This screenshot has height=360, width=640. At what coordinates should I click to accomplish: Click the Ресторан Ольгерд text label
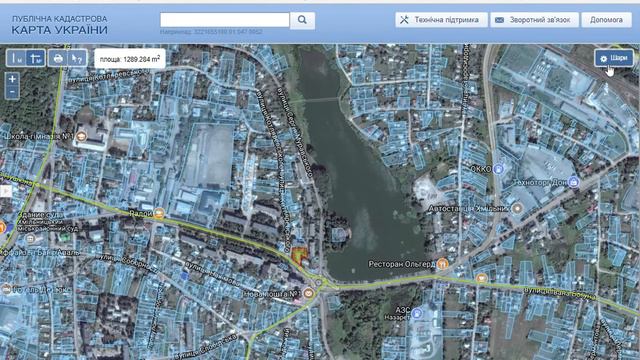click(x=402, y=264)
